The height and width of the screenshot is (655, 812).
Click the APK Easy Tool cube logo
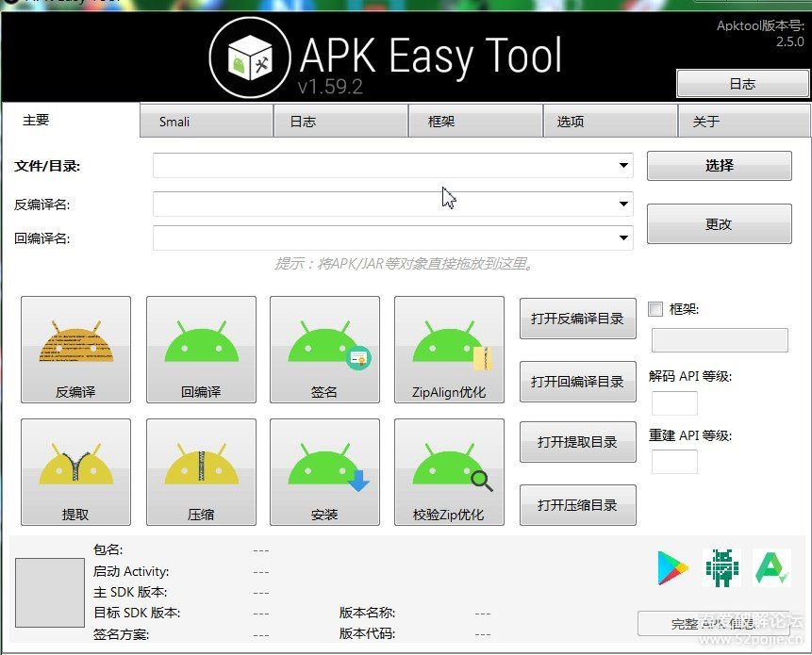pos(250,57)
